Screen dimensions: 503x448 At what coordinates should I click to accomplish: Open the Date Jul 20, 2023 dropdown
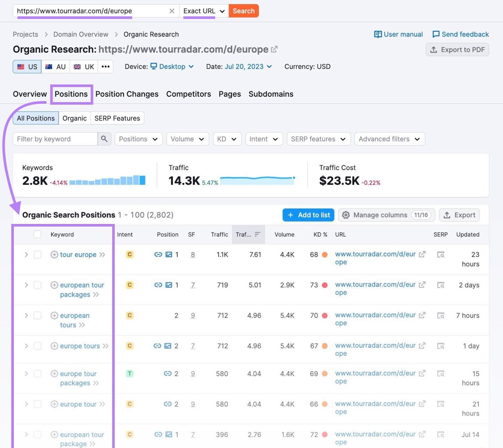coord(248,67)
